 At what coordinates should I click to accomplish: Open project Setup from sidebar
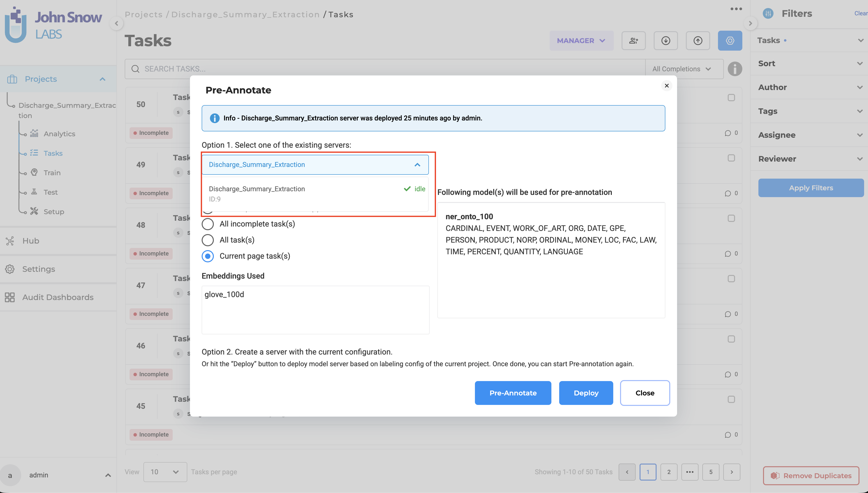pyautogui.click(x=54, y=211)
